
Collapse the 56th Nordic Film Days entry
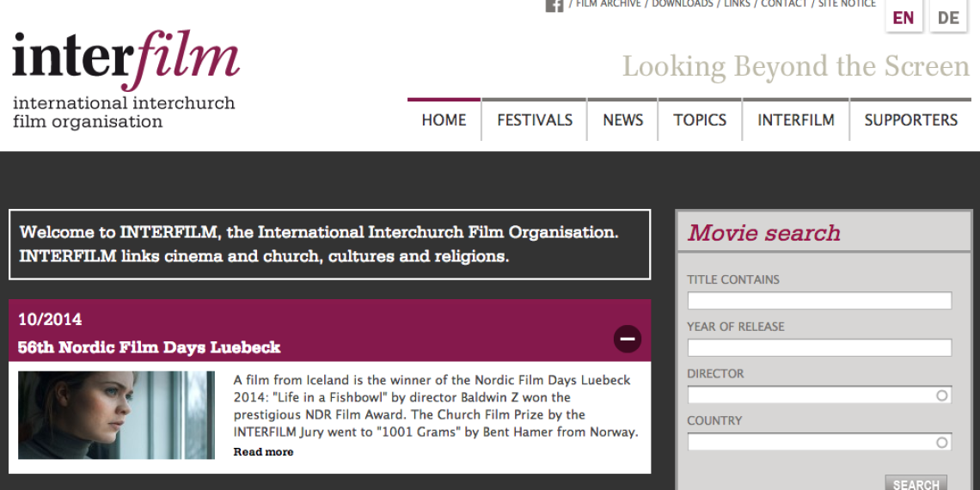(x=628, y=339)
